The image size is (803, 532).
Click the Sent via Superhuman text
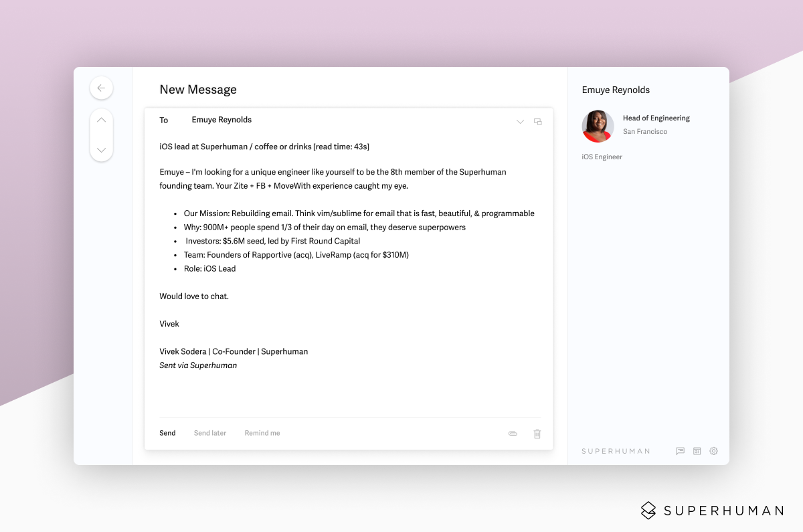pos(198,365)
